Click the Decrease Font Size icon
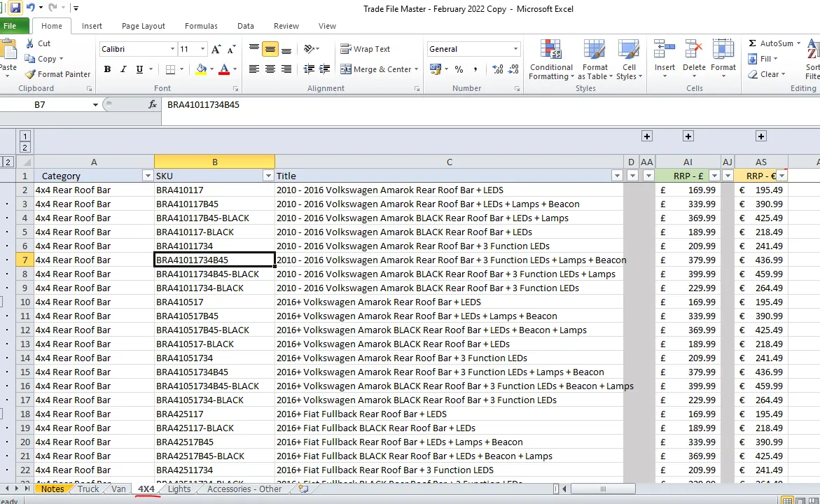The width and height of the screenshot is (820, 504). tap(231, 49)
